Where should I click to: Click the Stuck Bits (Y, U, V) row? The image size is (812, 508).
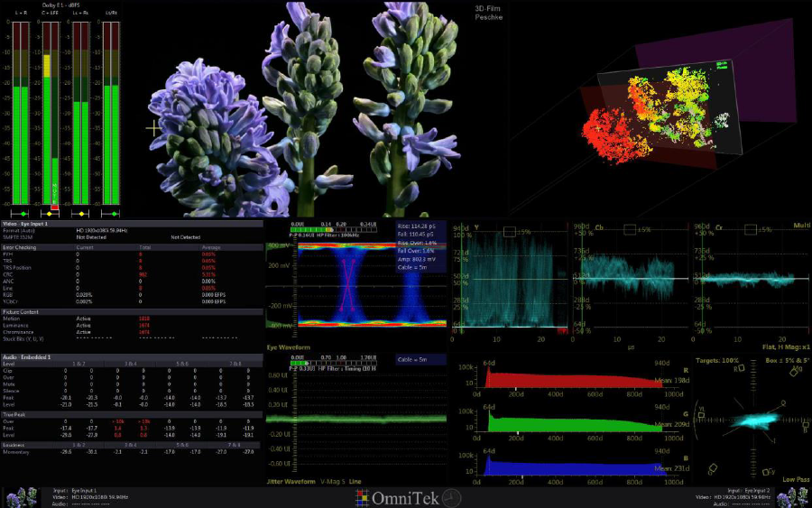tap(133, 338)
